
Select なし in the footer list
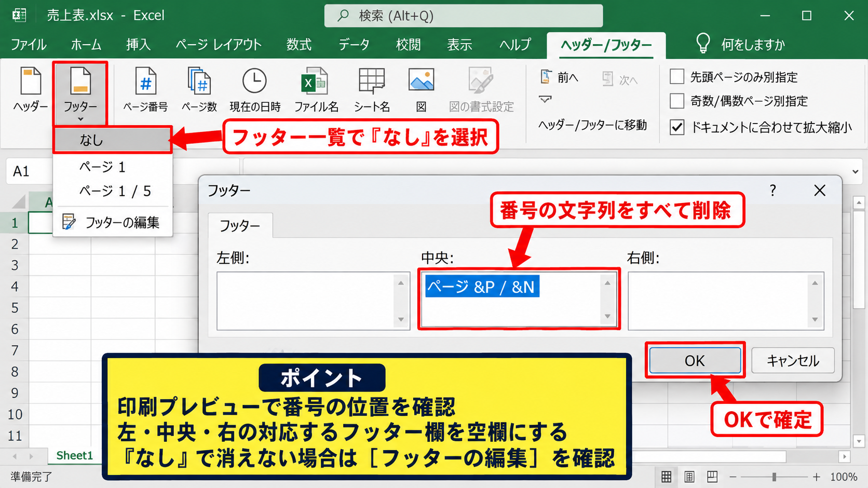pyautogui.click(x=112, y=140)
